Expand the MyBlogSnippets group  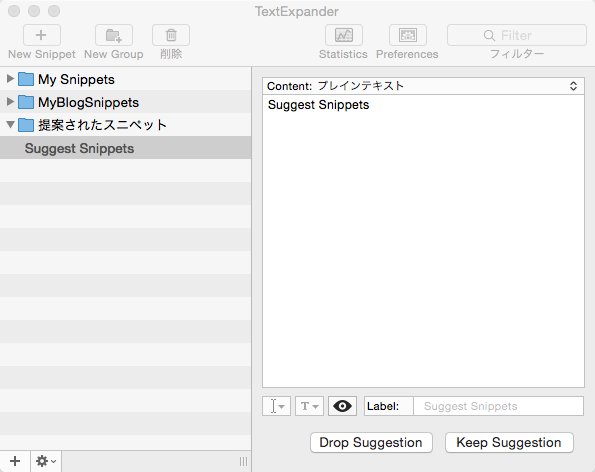(x=10, y=101)
